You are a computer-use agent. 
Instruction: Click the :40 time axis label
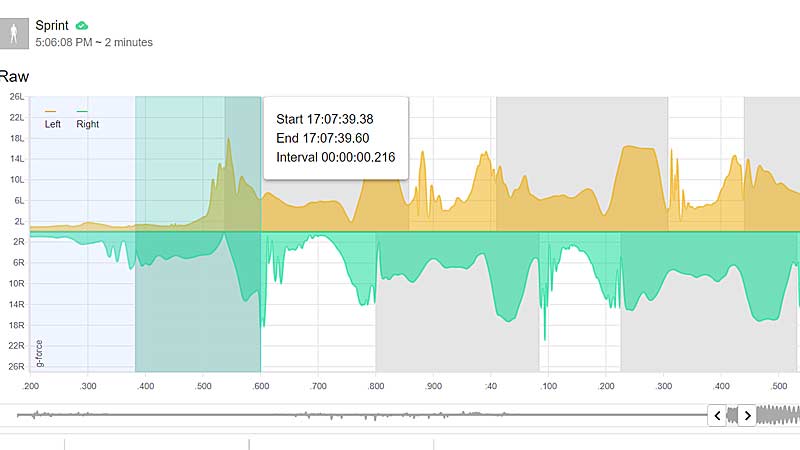pos(491,386)
